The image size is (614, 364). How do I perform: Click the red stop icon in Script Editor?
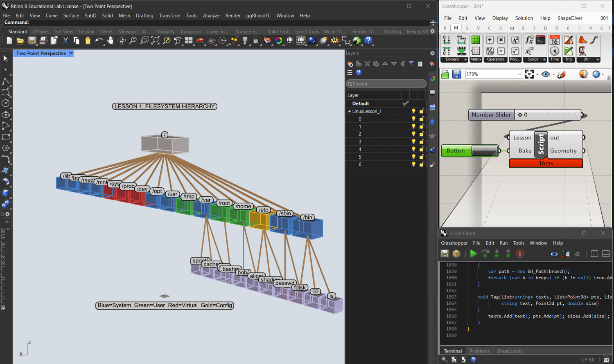(x=520, y=254)
